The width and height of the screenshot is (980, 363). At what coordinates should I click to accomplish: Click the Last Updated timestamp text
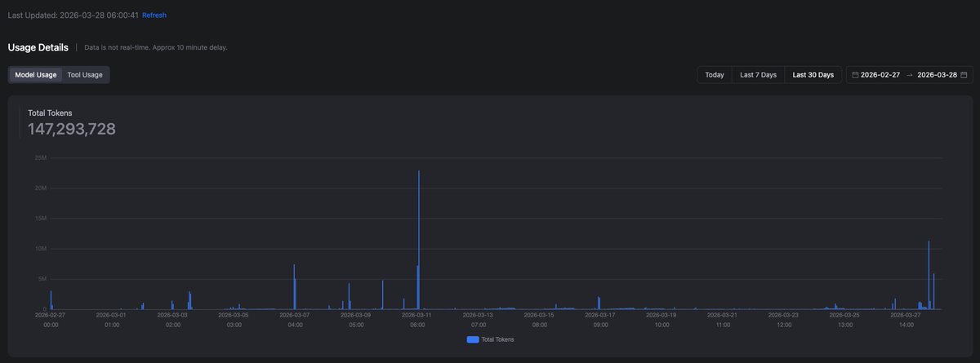73,15
